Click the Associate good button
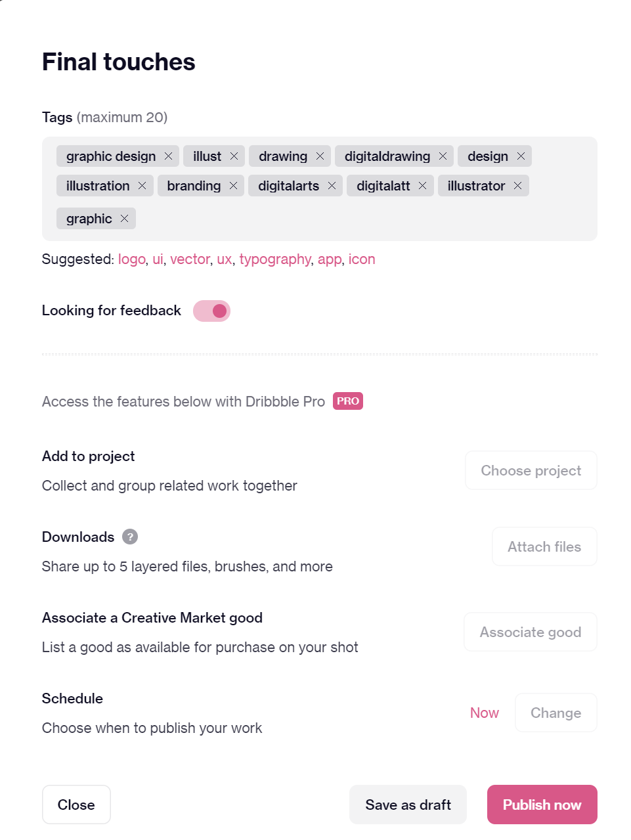This screenshot has height=840, width=631. coord(531,632)
